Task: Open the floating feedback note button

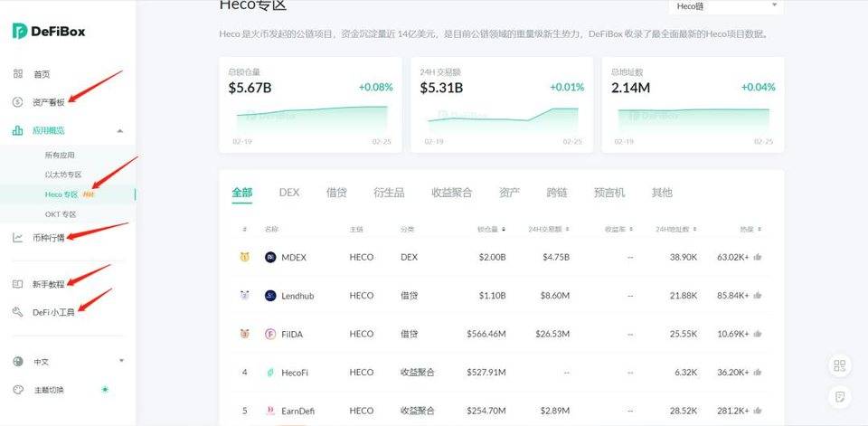Action: pyautogui.click(x=840, y=397)
